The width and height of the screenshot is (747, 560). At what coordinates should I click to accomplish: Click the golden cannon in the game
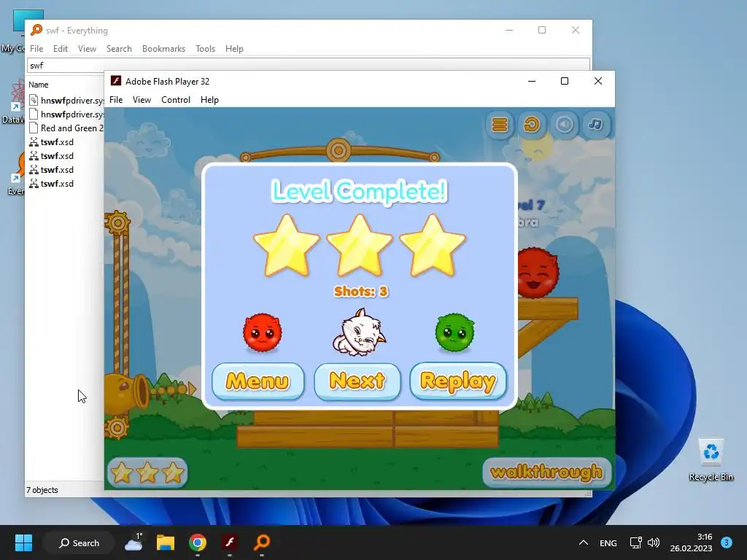point(127,392)
